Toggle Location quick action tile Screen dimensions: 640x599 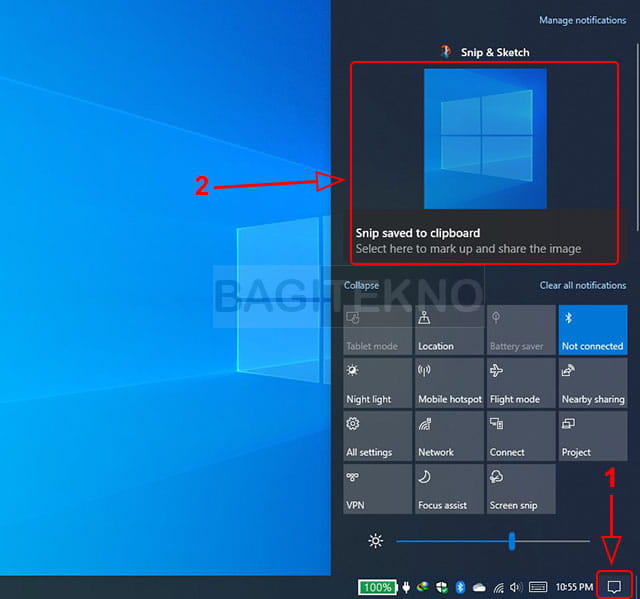coord(449,330)
